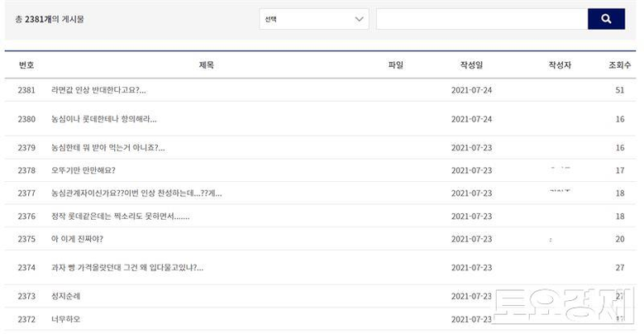Click the magnifying glass search button
This screenshot has width=644, height=334.
pos(606,19)
